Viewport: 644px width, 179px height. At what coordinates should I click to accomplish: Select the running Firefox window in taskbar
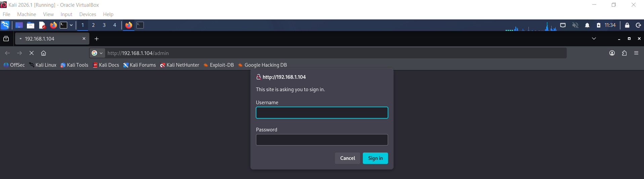(129, 25)
